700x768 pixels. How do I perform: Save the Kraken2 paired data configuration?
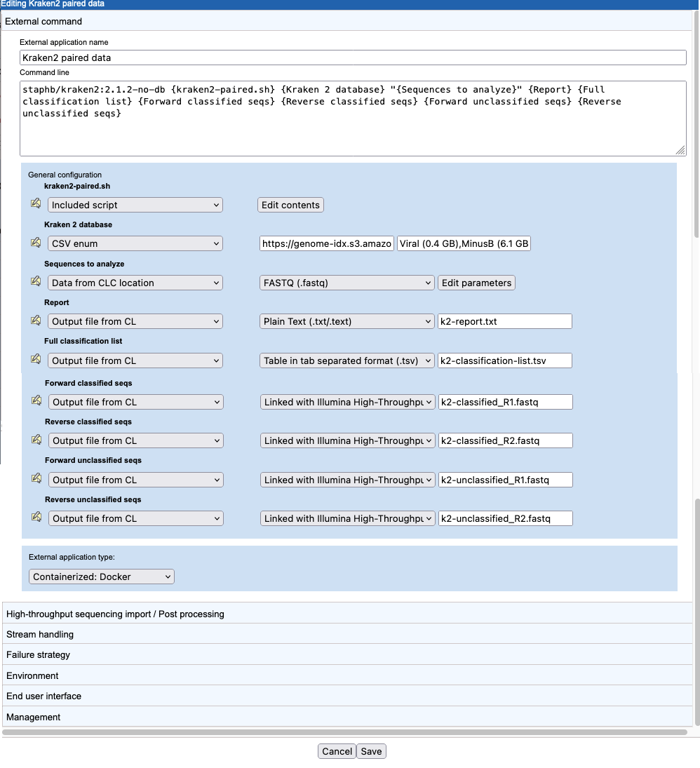click(x=371, y=750)
